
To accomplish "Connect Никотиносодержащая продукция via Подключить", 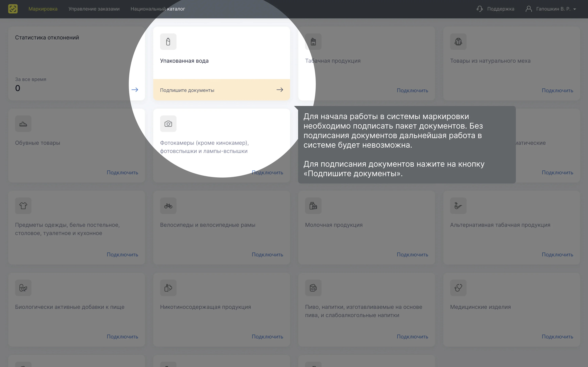I will [x=267, y=337].
